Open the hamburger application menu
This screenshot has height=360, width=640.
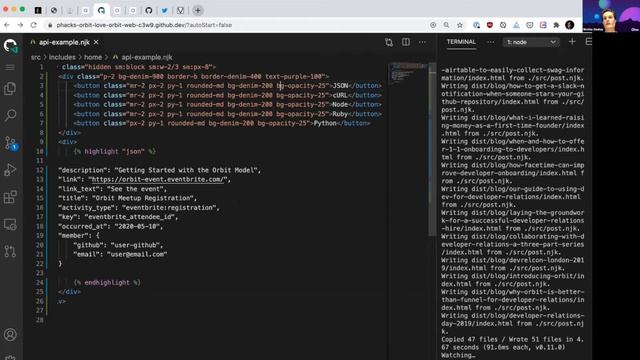tap(10, 67)
